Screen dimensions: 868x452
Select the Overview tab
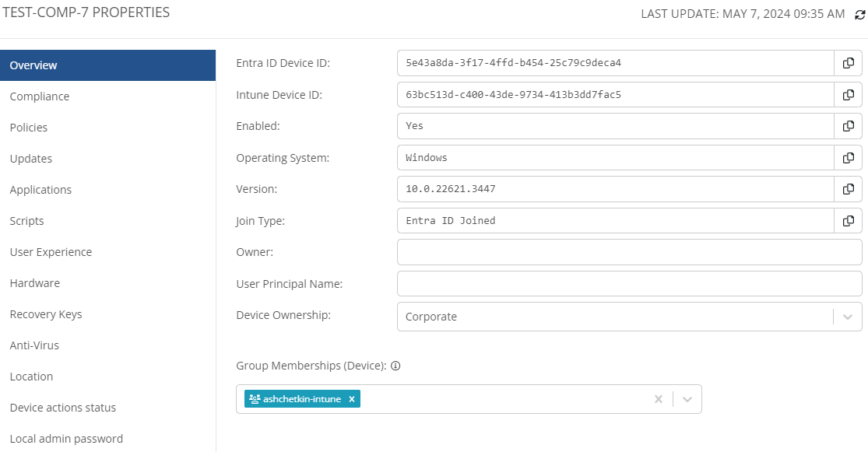click(108, 65)
